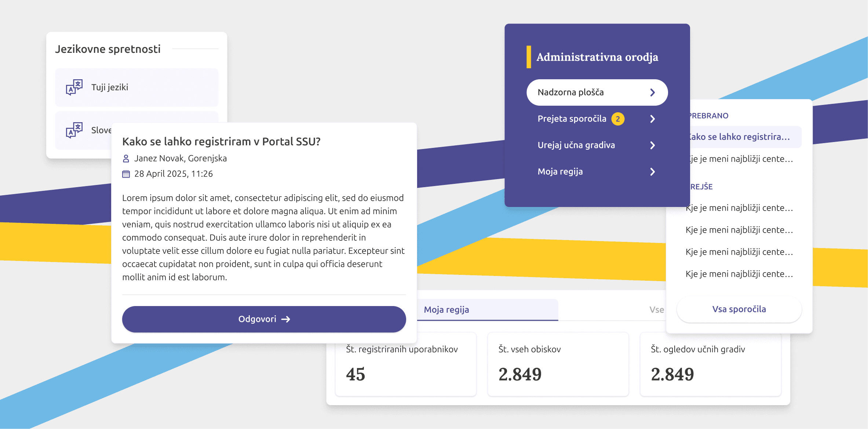
Task: Click the yellow unread badge showing 2
Action: click(618, 119)
